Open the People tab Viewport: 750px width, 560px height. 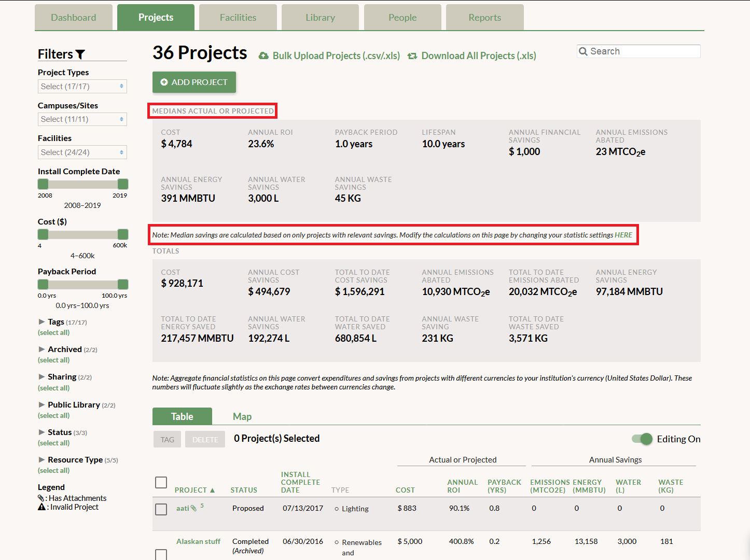click(402, 18)
